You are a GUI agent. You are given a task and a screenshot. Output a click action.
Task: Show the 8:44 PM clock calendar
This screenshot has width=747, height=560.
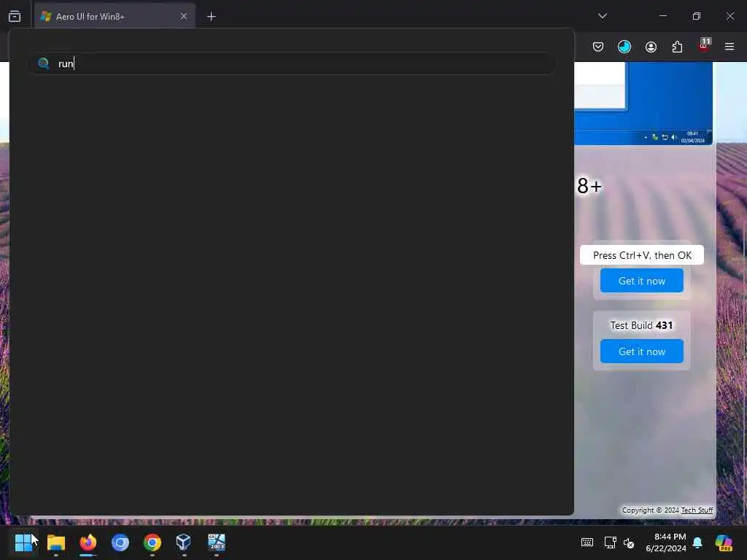665,542
